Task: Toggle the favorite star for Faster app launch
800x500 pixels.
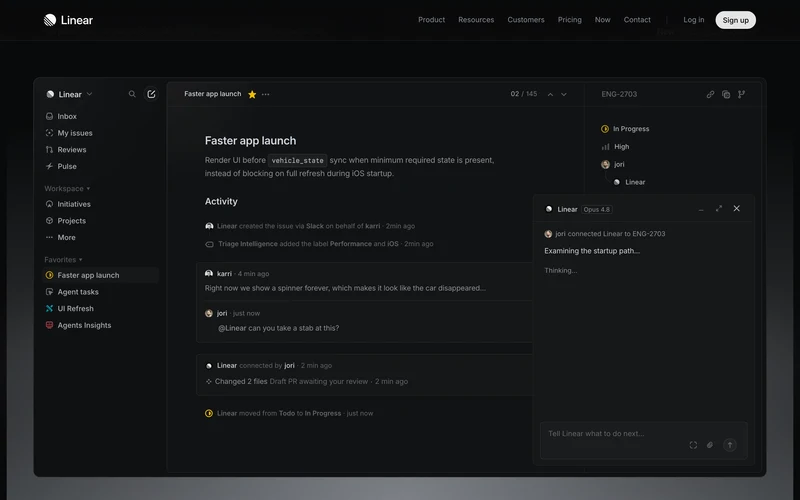Action: tap(252, 94)
